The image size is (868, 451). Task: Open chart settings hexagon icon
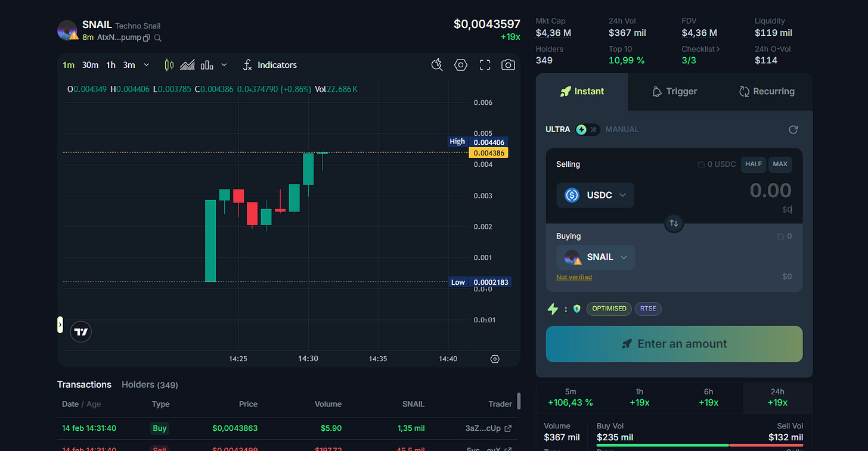click(461, 65)
